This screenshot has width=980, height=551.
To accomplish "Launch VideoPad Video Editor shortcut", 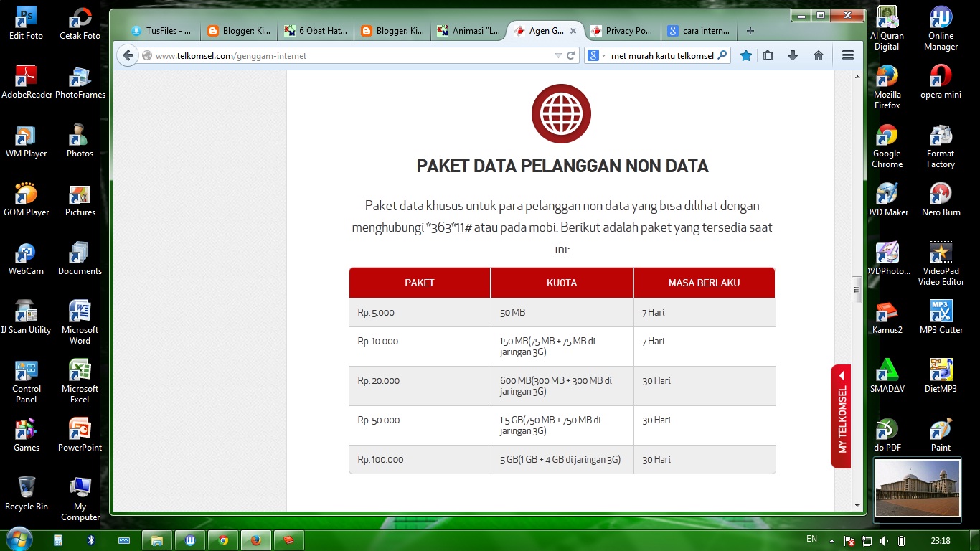I will pos(941,263).
